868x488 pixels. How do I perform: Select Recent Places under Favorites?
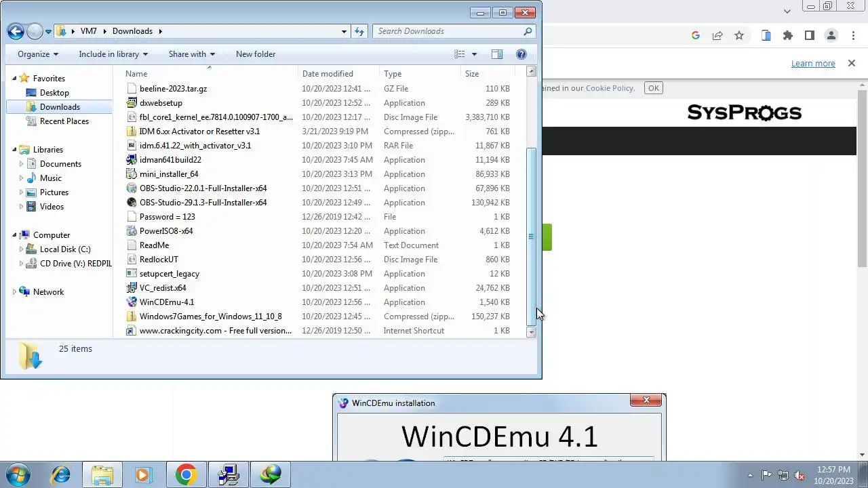[x=64, y=121]
